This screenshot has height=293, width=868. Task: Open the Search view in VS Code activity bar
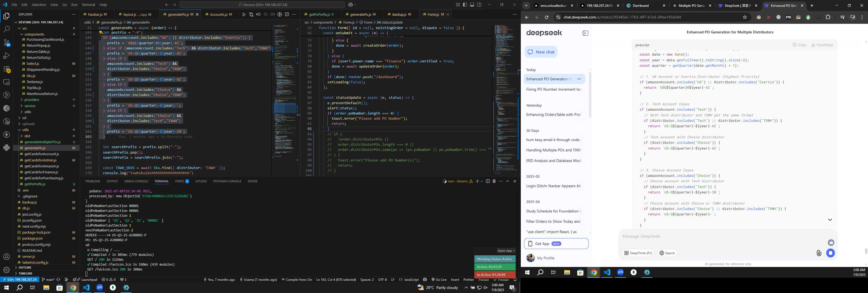tap(7, 29)
